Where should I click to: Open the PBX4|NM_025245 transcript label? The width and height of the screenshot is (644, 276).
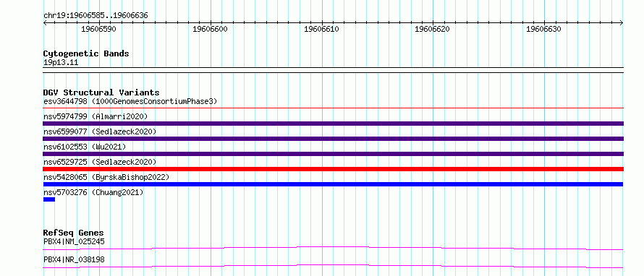[x=74, y=241]
